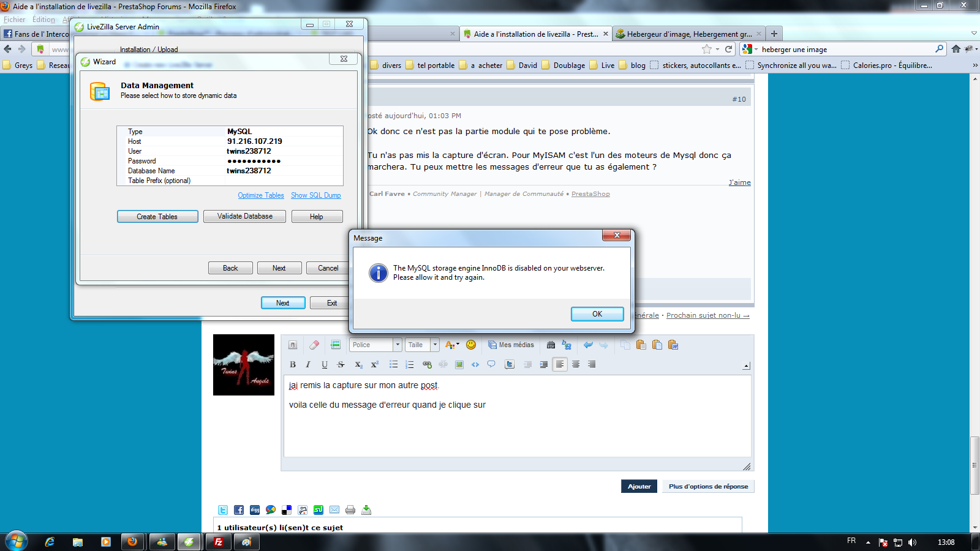Switch to the Aide a l'installation de livezilla tab
Screen dimensions: 980x551
tap(536, 34)
